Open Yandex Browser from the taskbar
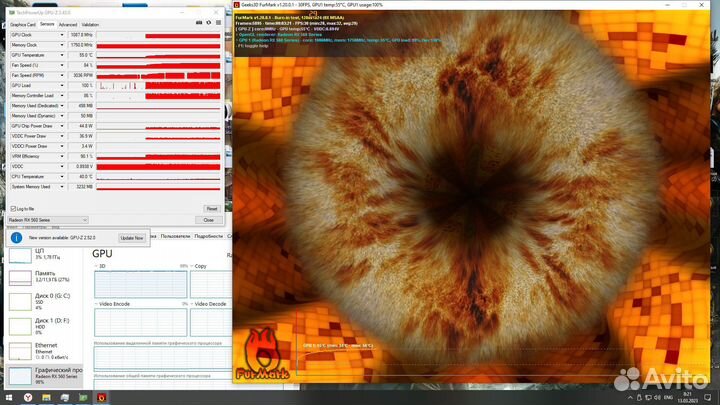Image resolution: width=720 pixels, height=405 pixels. pos(28,398)
